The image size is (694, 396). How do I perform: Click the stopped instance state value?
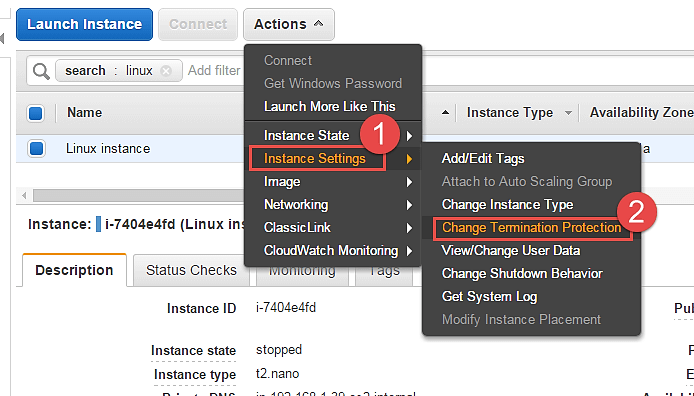point(279,350)
